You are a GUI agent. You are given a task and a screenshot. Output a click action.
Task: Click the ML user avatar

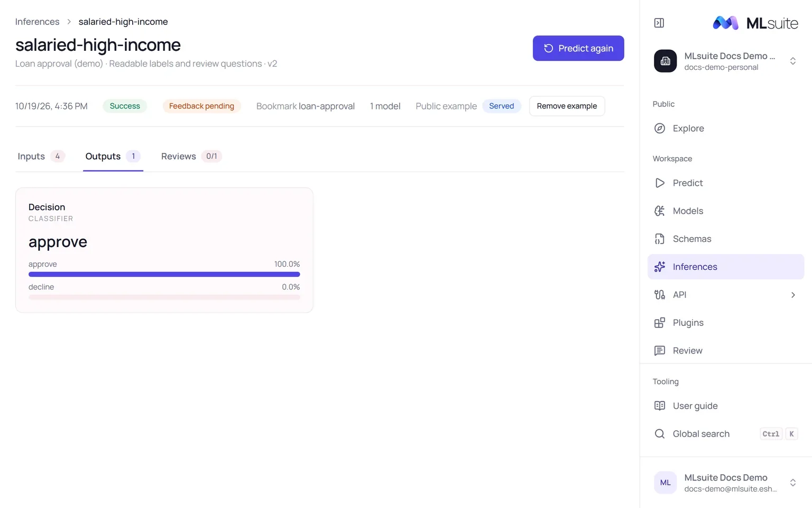point(665,483)
